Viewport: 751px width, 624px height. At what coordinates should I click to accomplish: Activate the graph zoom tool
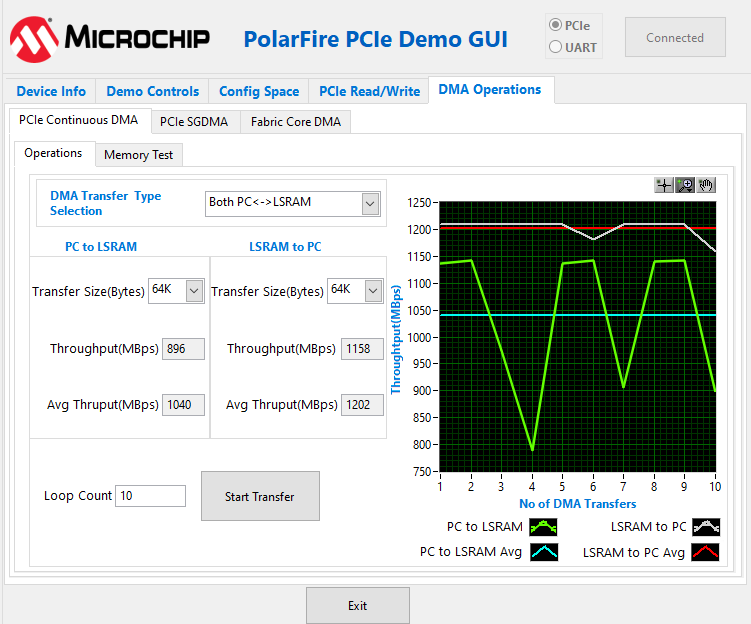[x=685, y=185]
